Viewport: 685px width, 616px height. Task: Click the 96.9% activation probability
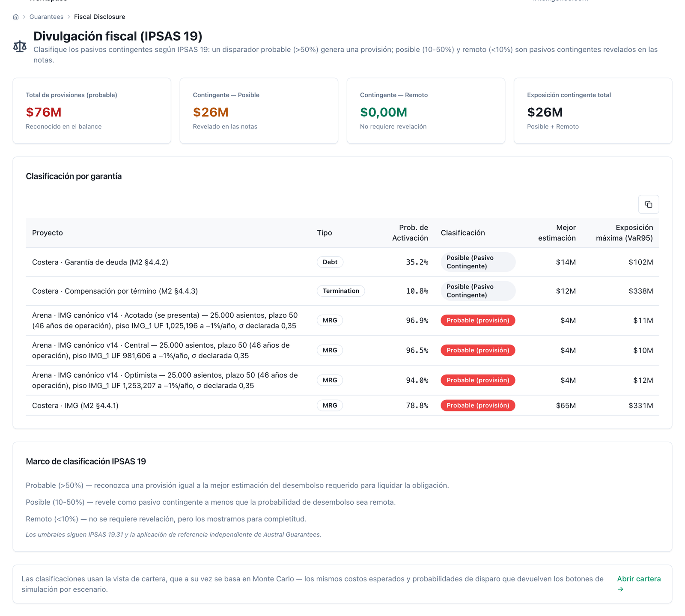(417, 320)
